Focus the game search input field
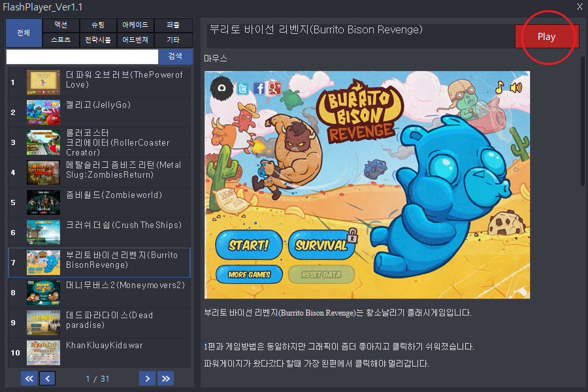Screen dimensions: 588x392 (82, 57)
